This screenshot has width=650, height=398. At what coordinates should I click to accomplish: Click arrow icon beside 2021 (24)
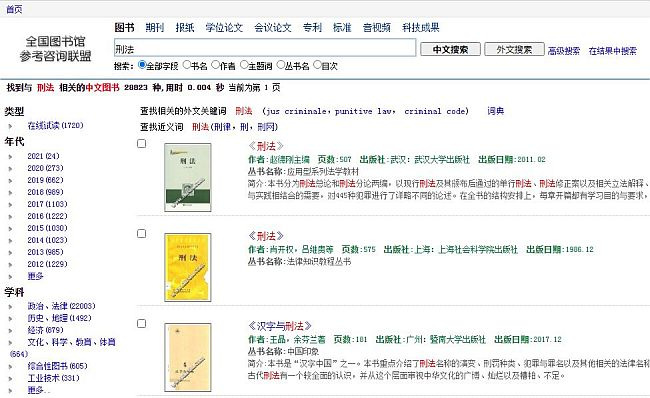click(10, 157)
